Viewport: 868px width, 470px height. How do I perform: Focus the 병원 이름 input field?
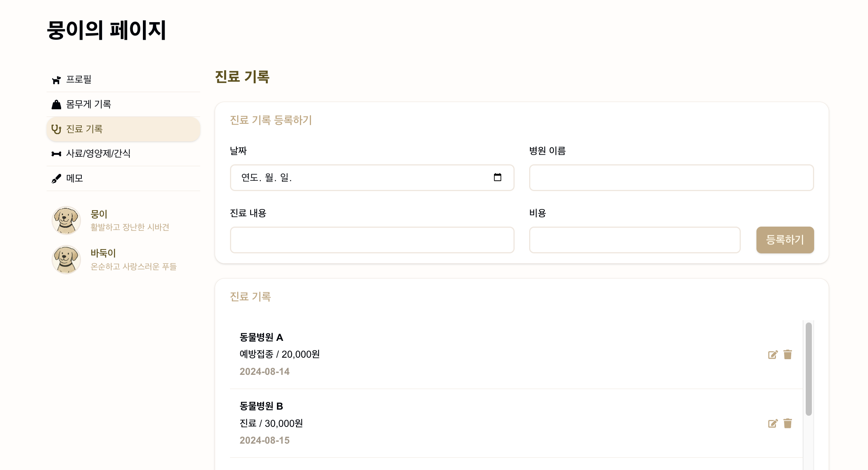tap(671, 178)
